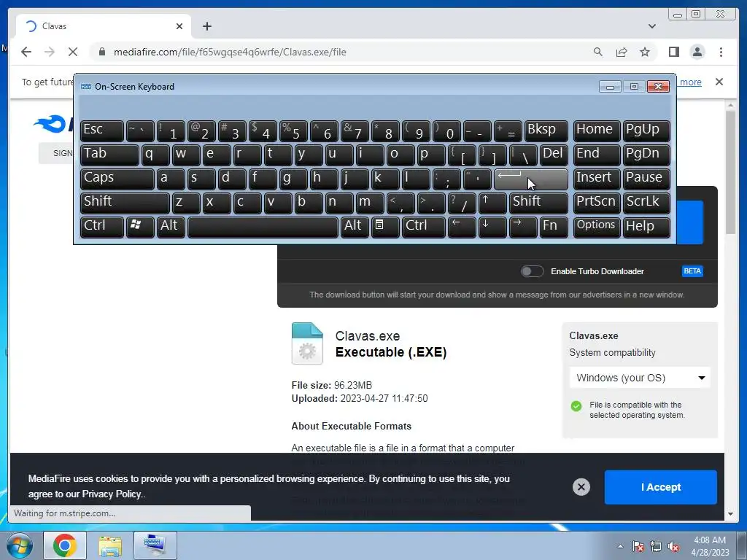Click the share page icon in the address bar
Screen dimensions: 747x560
click(622, 52)
